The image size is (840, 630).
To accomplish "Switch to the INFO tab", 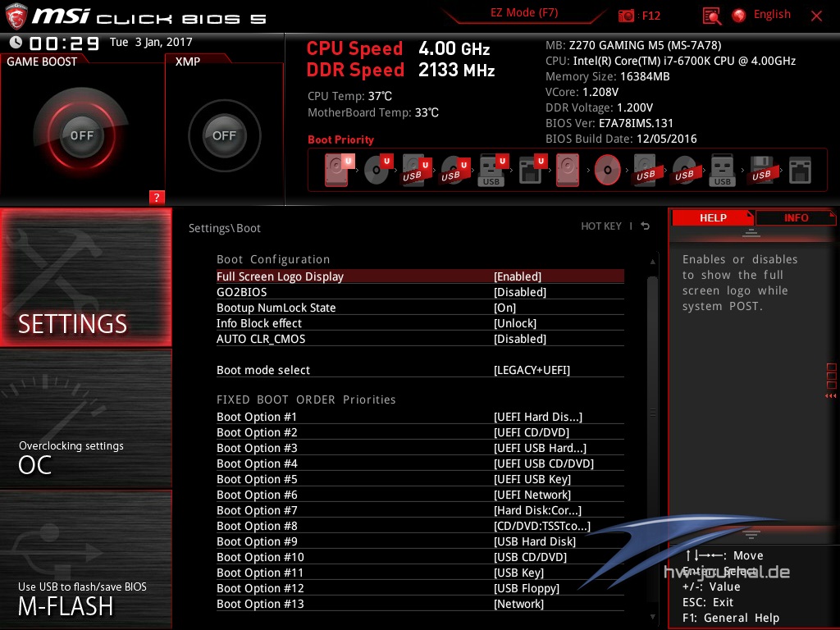I will click(796, 217).
